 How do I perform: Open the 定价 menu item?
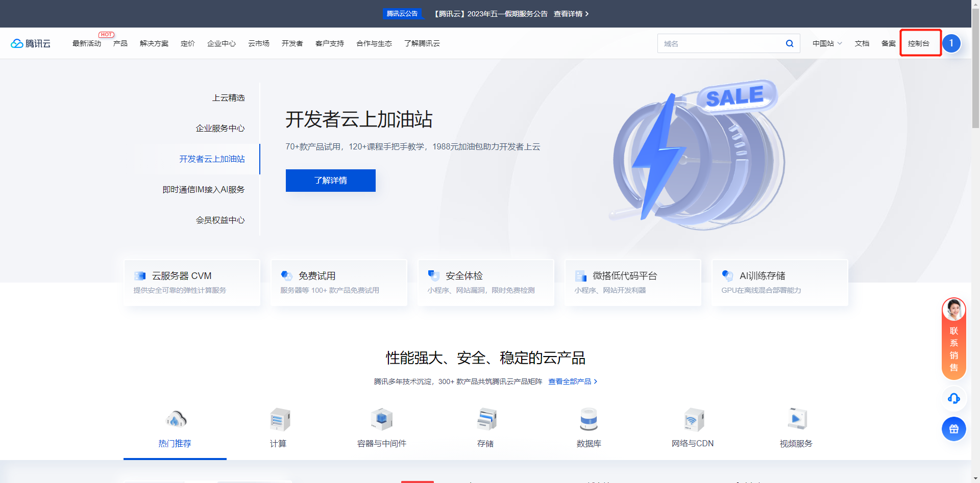tap(188, 43)
